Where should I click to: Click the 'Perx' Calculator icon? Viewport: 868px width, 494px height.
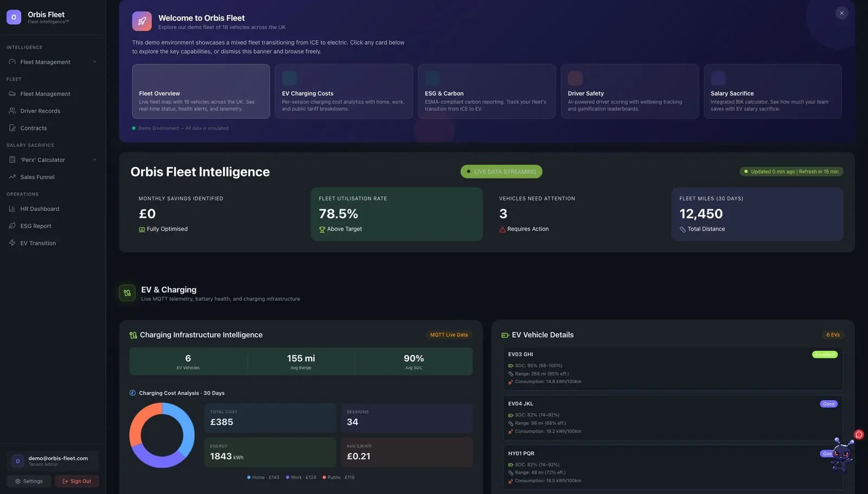(x=12, y=160)
